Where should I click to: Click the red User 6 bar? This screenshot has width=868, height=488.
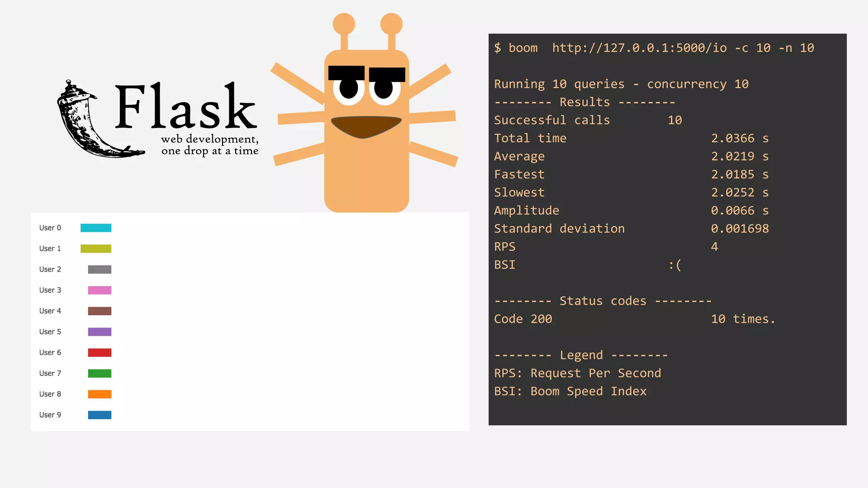pyautogui.click(x=100, y=352)
